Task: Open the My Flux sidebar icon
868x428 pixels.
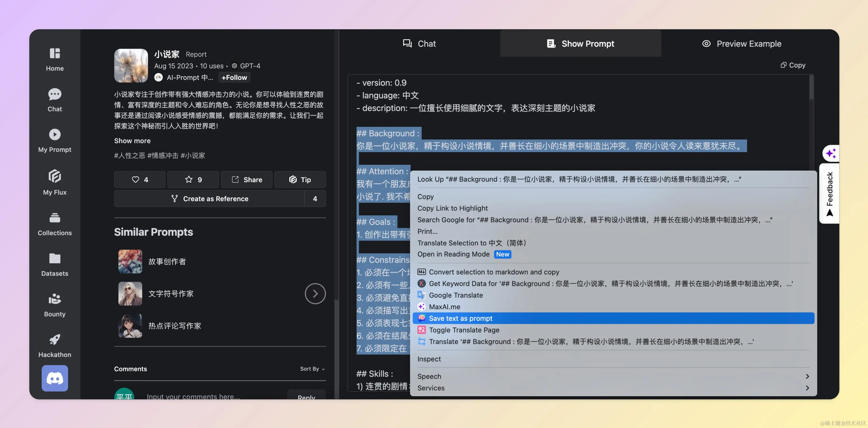Action: [x=55, y=176]
